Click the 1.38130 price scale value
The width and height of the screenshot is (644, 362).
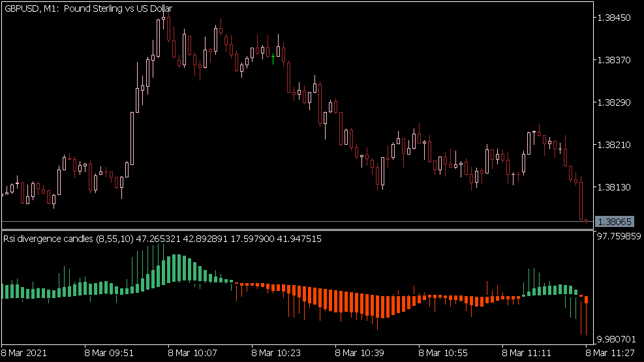tap(614, 188)
